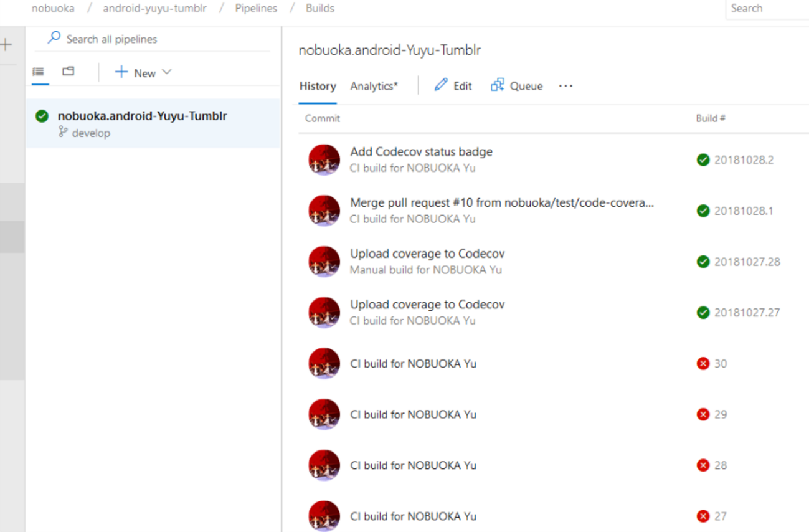Click the failed icon for build 27
This screenshot has width=809, height=532.
pos(703,516)
